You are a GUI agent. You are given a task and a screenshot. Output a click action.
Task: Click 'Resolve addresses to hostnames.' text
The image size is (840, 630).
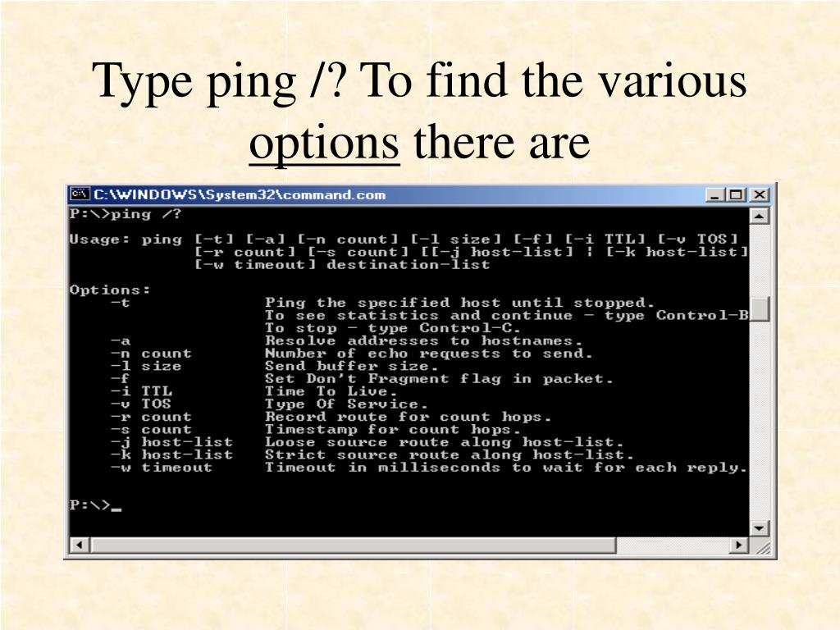[x=423, y=340]
